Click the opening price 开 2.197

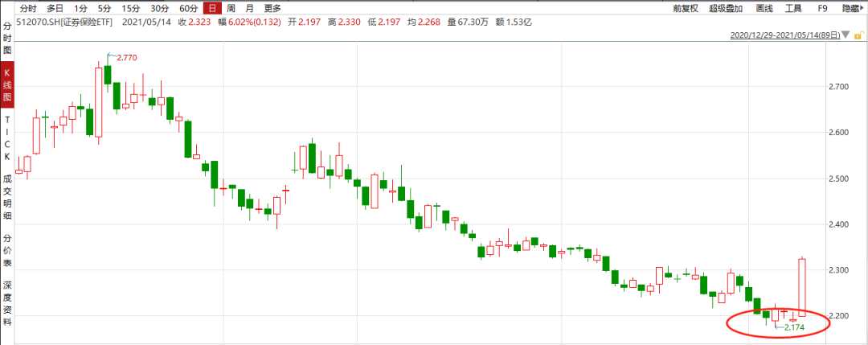coord(304,23)
